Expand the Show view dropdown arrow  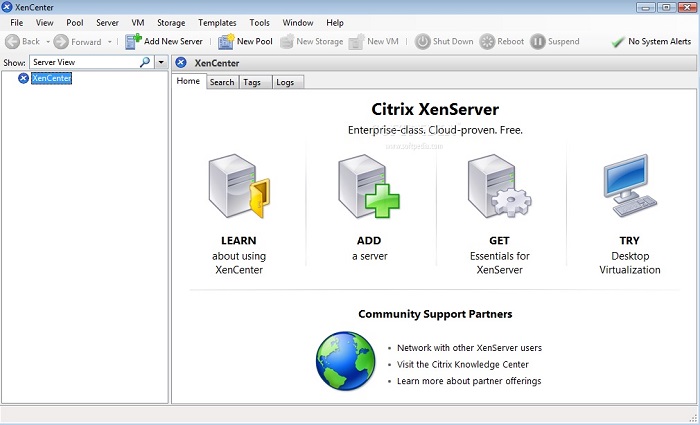coord(161,62)
